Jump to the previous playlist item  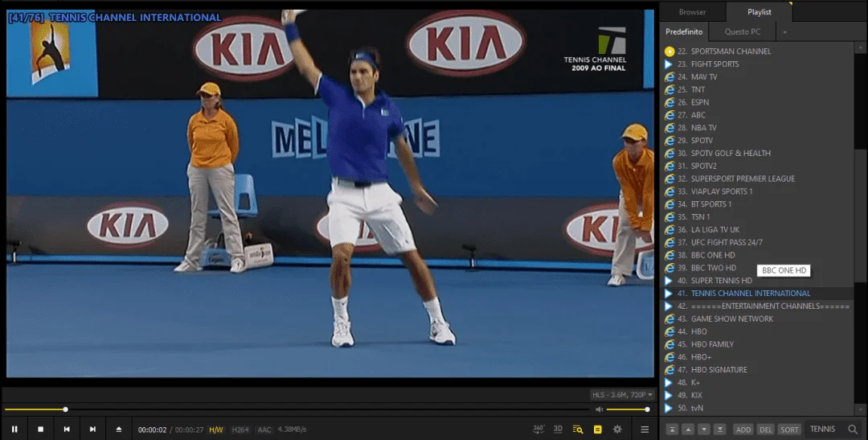67,429
